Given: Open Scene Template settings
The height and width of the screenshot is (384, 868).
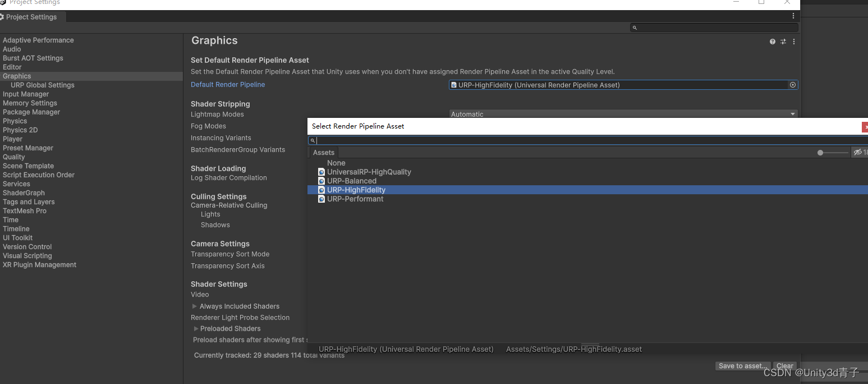Looking at the screenshot, I should (x=28, y=166).
